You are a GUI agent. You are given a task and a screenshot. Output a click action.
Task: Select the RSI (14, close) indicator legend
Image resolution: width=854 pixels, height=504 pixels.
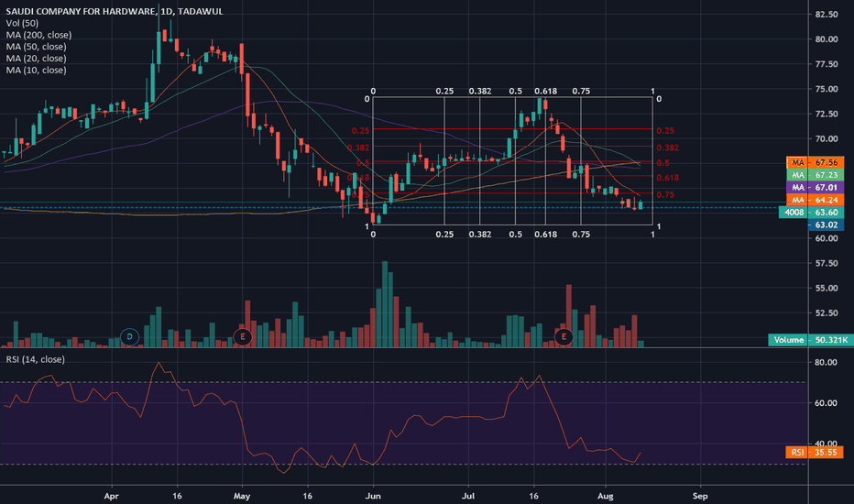36,359
